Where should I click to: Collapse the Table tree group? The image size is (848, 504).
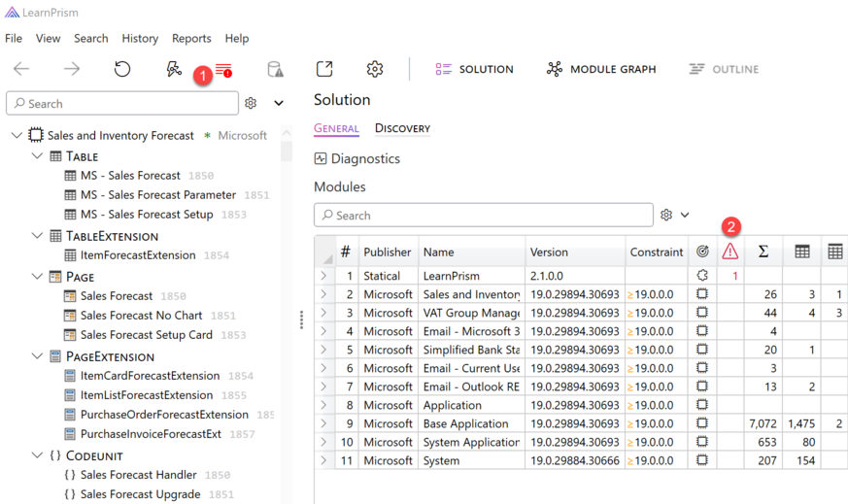[x=37, y=155]
